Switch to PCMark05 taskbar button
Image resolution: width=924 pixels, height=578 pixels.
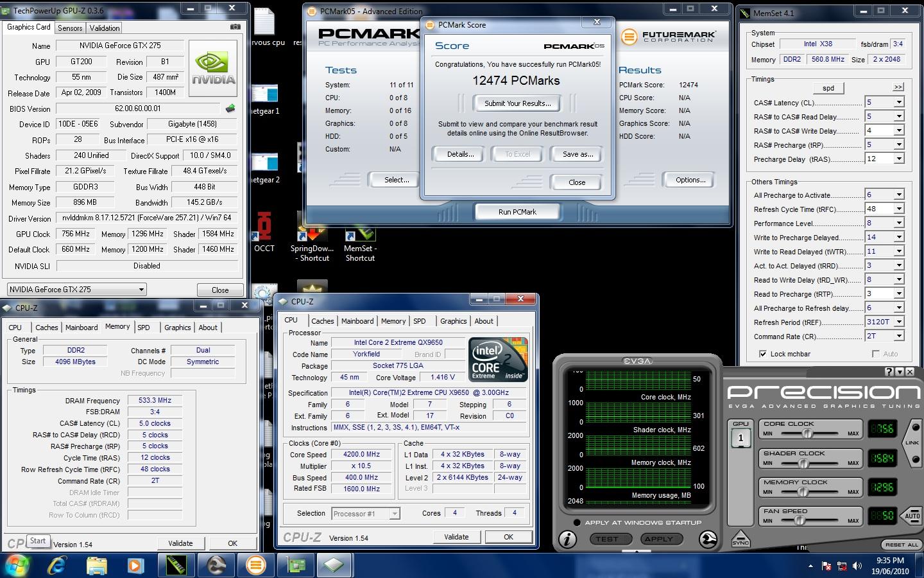pos(255,565)
